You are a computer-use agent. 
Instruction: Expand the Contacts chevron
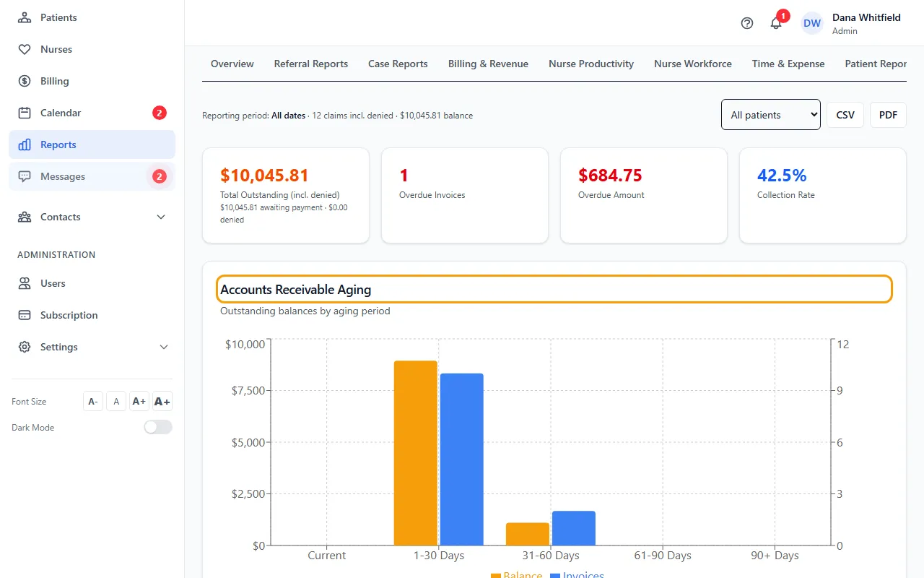tap(161, 217)
